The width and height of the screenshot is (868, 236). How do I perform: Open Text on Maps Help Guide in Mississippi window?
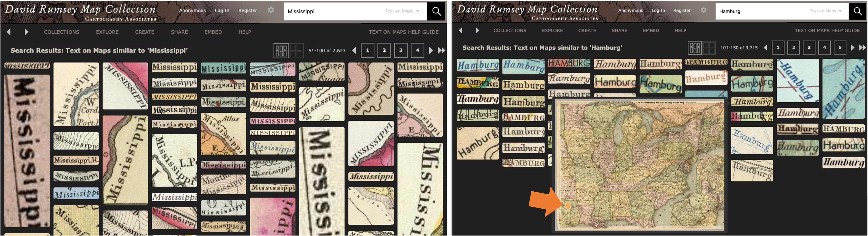tap(404, 32)
